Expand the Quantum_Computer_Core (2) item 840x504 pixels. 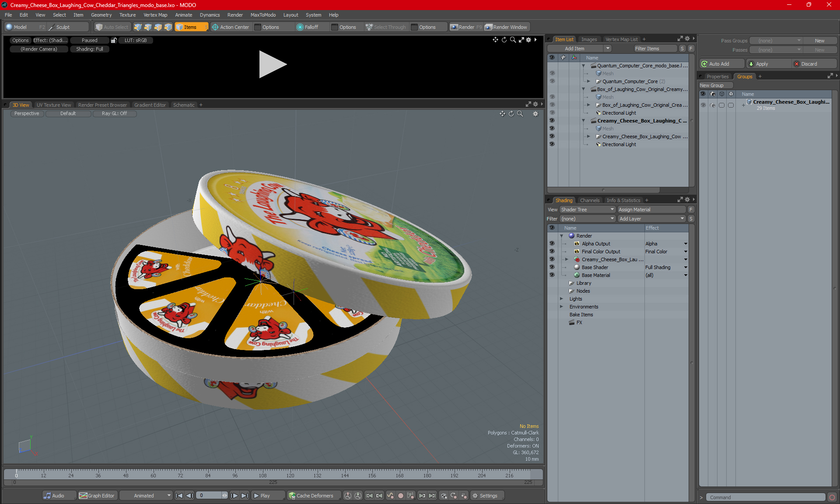pos(588,81)
